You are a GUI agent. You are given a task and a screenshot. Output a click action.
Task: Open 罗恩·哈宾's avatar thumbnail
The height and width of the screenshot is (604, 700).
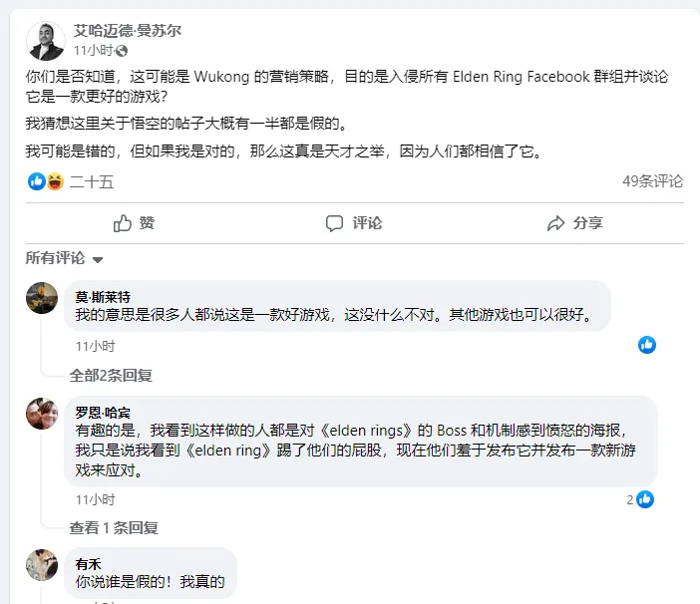coord(42,414)
